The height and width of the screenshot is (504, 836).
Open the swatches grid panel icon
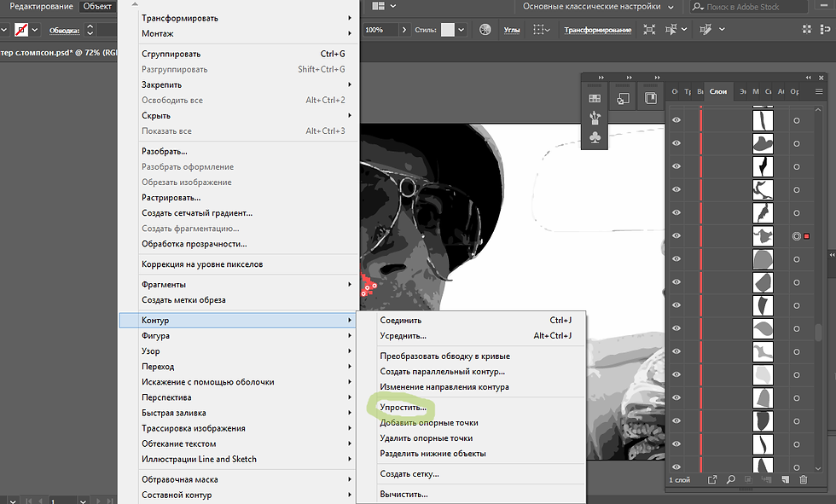coord(595,99)
